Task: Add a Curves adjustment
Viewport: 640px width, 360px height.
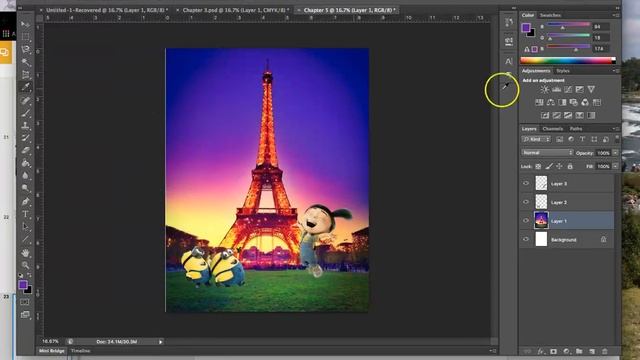Action: tap(568, 89)
